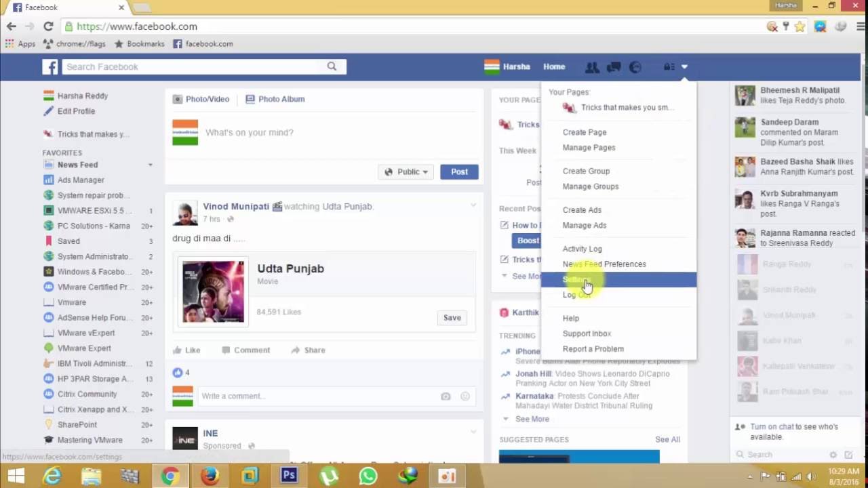Click the Chrome address bar URL
Viewport: 868px width, 488px height.
[x=137, y=26]
